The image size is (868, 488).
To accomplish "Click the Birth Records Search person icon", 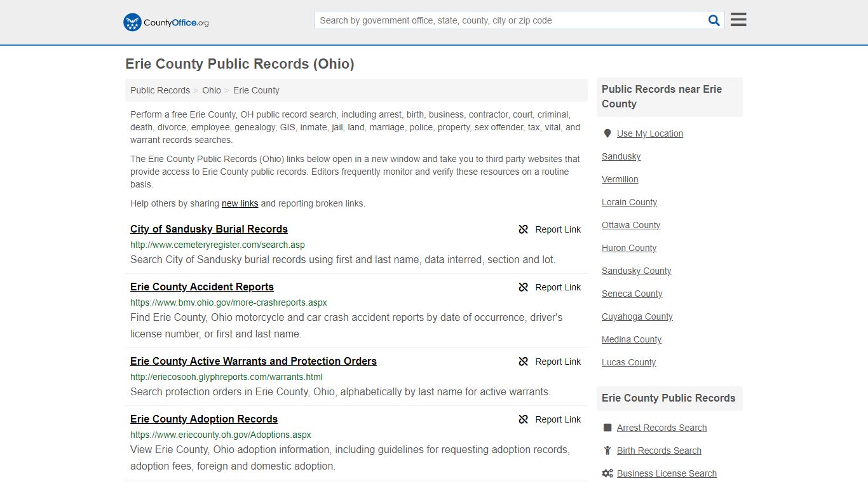I will tap(607, 451).
